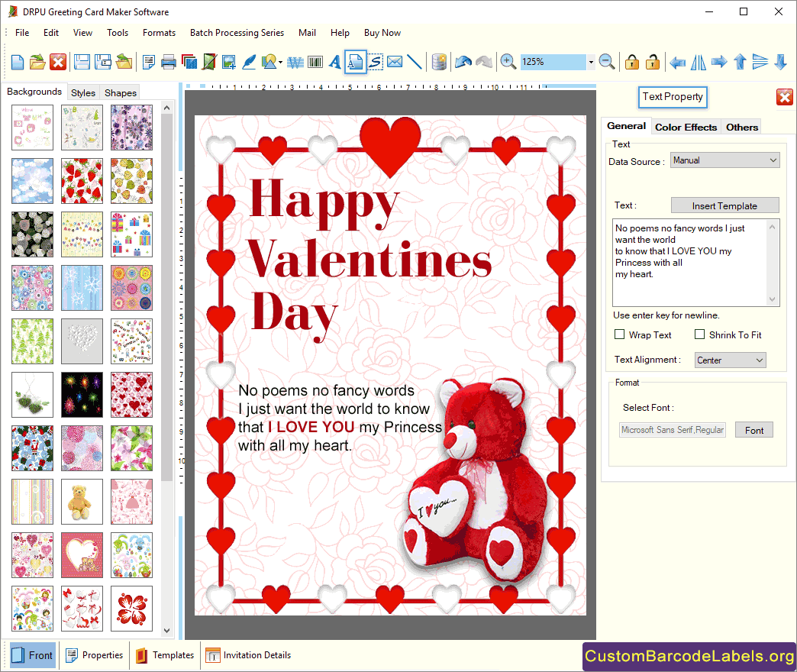Select the barcode tool icon

tap(315, 62)
